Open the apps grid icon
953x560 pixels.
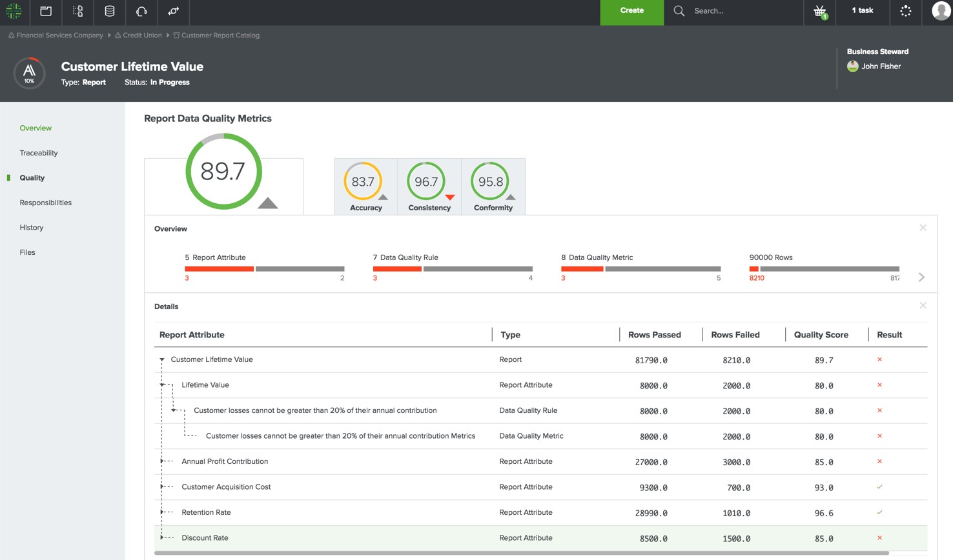click(x=905, y=11)
